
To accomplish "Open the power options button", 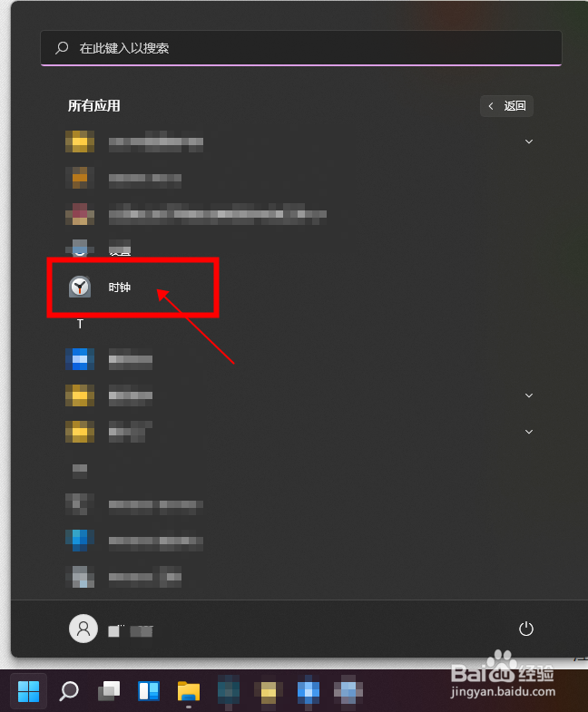I will click(x=525, y=629).
